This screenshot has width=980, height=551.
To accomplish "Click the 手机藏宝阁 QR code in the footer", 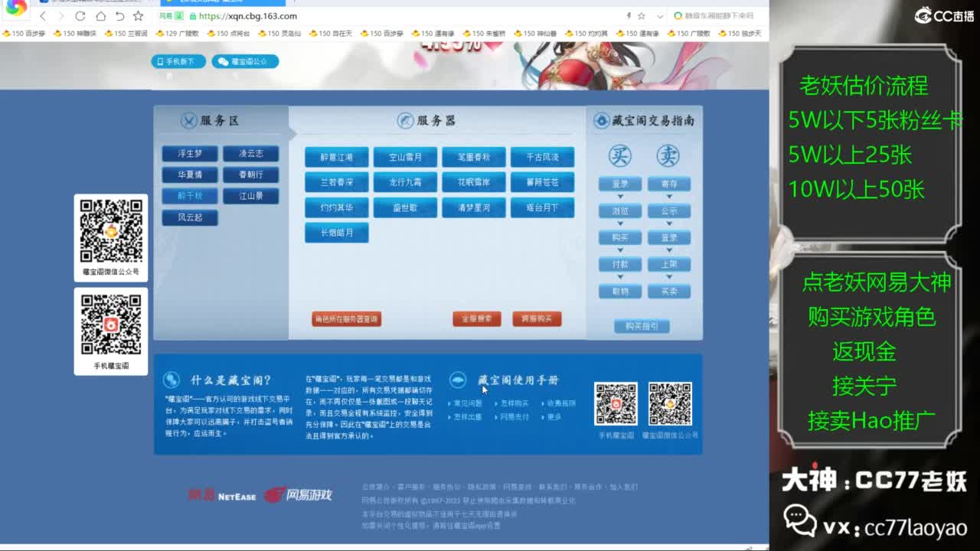I will [616, 404].
